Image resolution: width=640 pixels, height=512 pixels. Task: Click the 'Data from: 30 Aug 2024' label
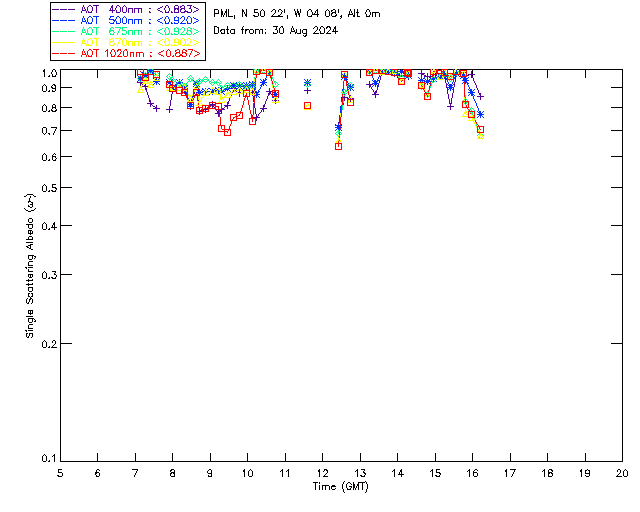point(276,31)
